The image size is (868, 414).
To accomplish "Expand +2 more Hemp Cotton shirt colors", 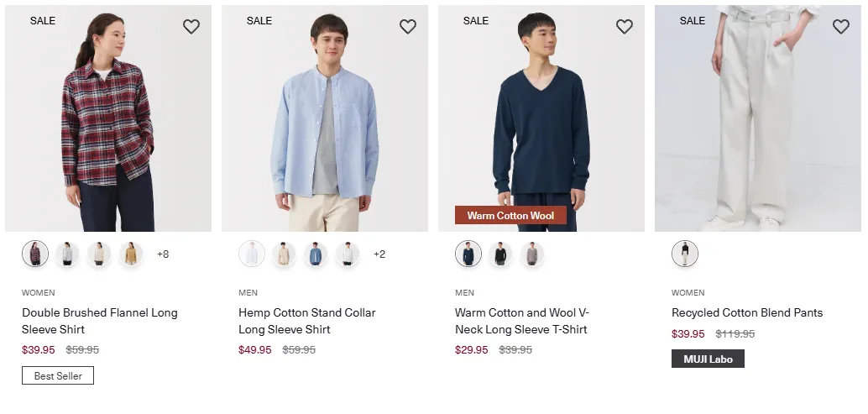I will (x=379, y=254).
